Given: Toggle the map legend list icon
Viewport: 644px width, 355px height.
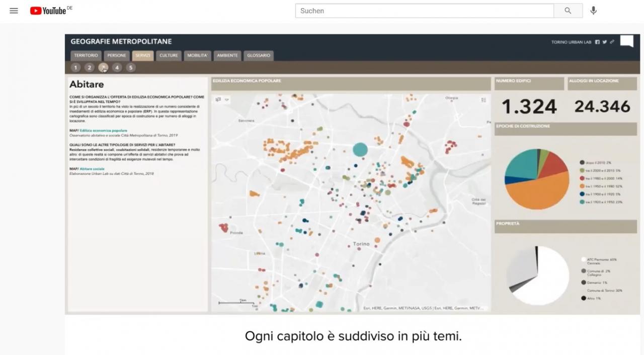Looking at the screenshot, I should (x=484, y=100).
